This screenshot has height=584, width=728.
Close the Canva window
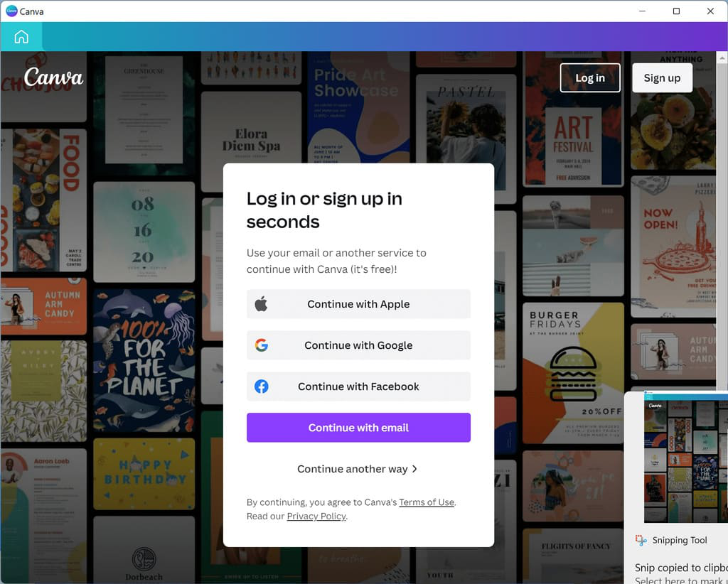tap(710, 11)
